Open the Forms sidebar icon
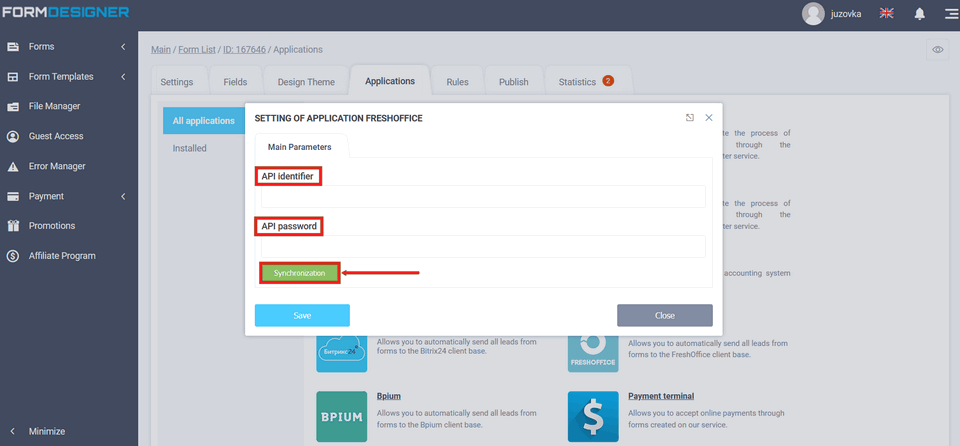 tap(13, 47)
